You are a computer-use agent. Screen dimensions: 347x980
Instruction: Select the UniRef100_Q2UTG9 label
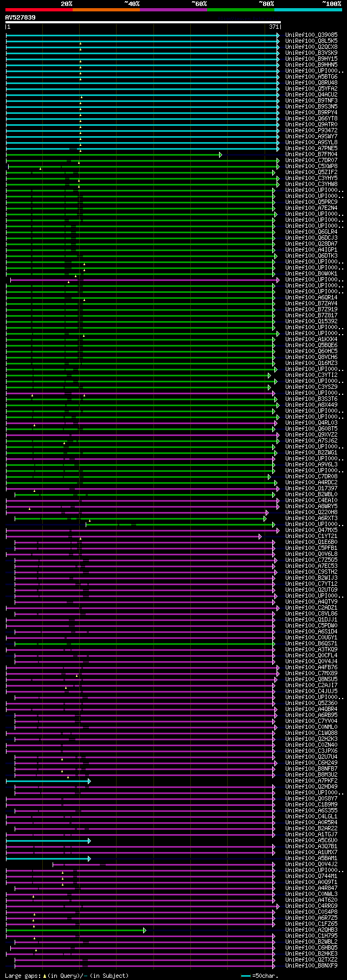[311, 590]
